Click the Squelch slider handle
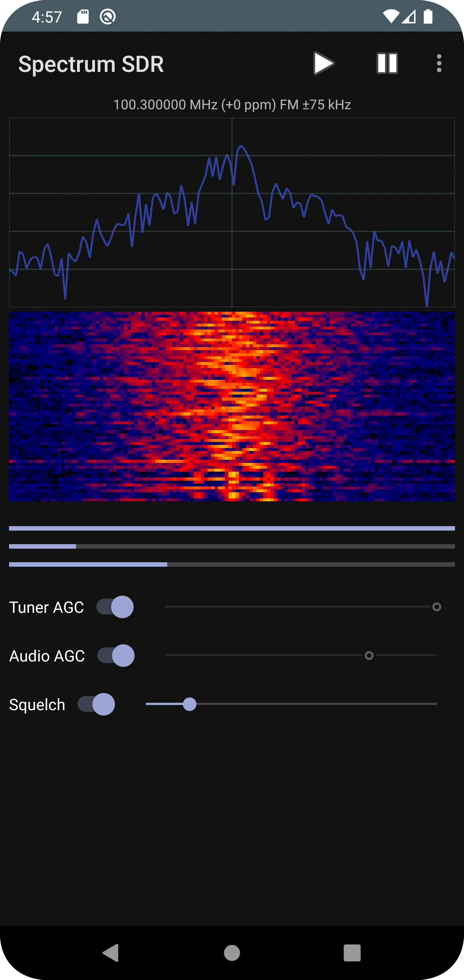This screenshot has height=980, width=464. click(189, 704)
